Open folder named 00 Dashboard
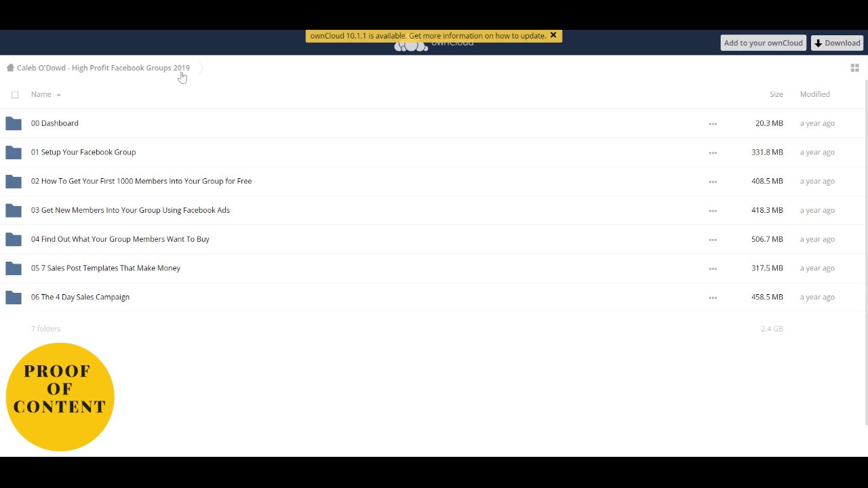The width and height of the screenshot is (868, 488). point(55,123)
